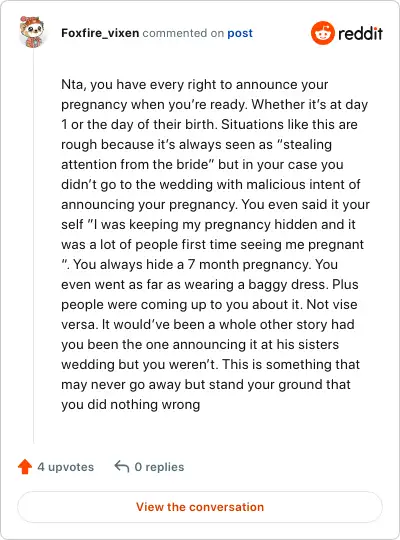This screenshot has height=540, width=400.
Task: Click the reddit wordmark text
Action: 360,34
